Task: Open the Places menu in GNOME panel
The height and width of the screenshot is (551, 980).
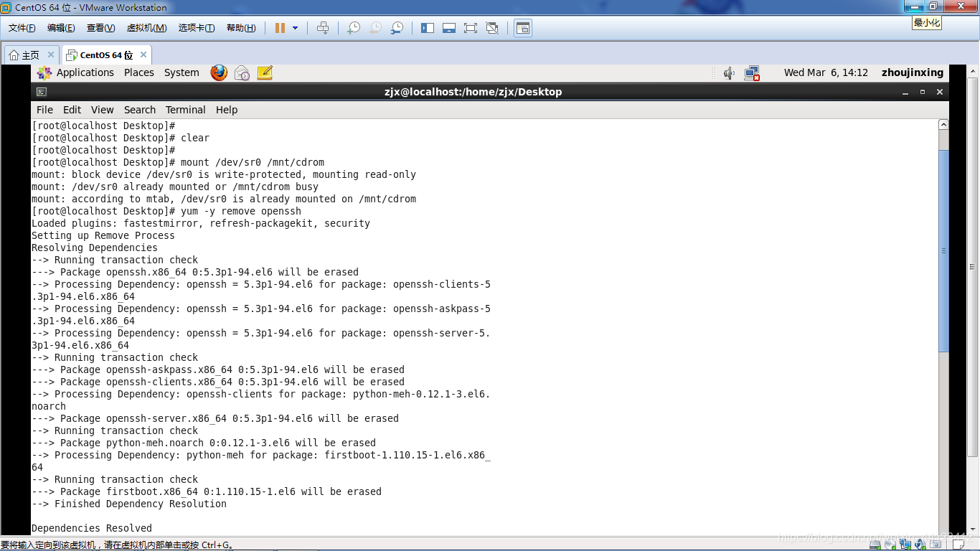Action: pos(139,72)
